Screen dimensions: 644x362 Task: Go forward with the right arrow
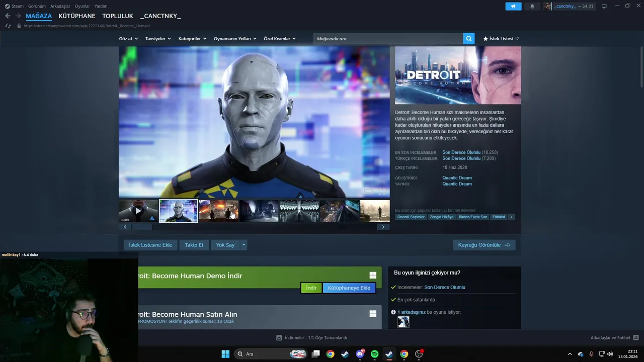pos(18,16)
